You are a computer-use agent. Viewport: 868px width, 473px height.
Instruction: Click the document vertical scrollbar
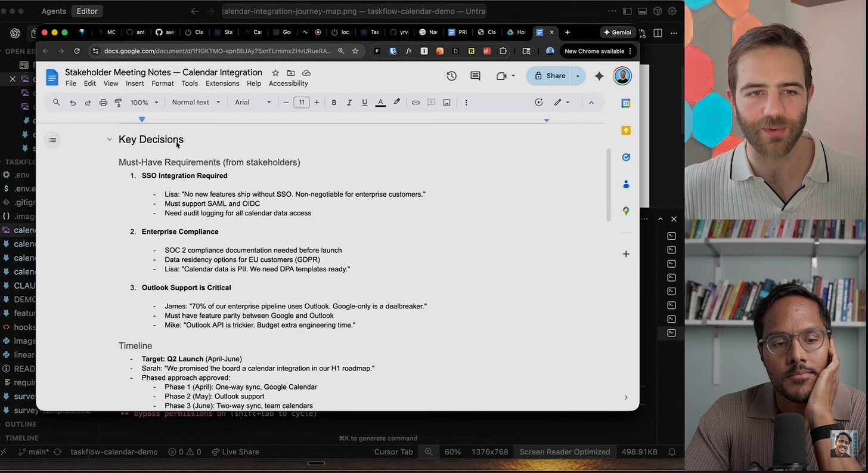tap(608, 185)
